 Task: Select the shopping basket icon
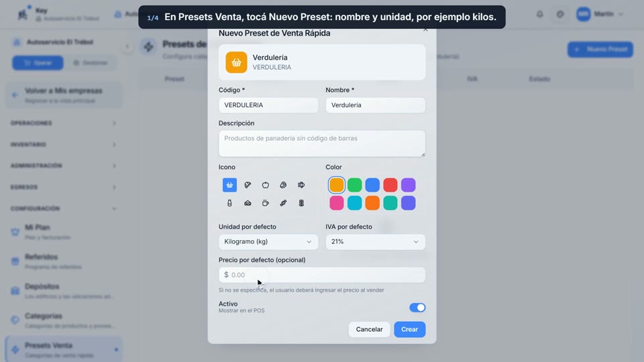pyautogui.click(x=229, y=185)
